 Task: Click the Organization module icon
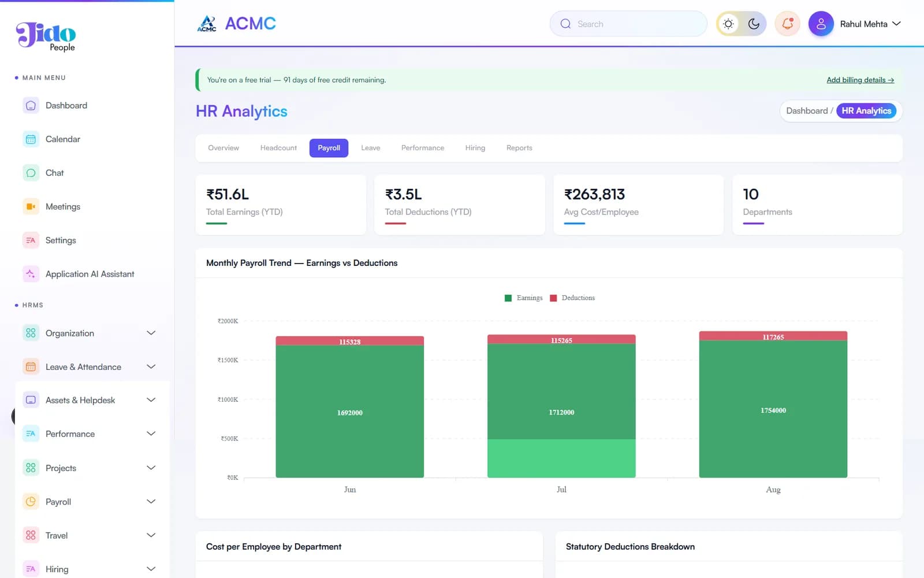(x=31, y=333)
